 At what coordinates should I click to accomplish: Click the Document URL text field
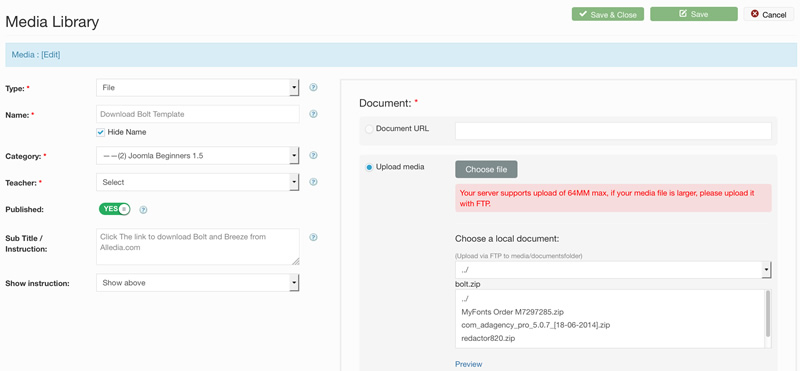613,131
